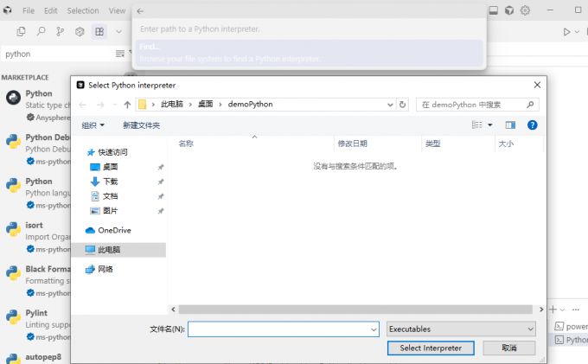Click the Run play triangle icon

click(567, 32)
